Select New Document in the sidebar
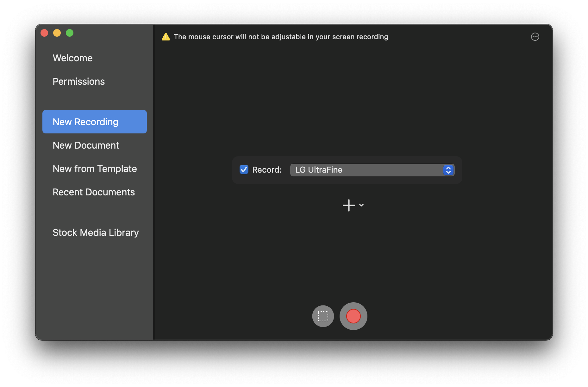This screenshot has width=588, height=387. [x=86, y=145]
